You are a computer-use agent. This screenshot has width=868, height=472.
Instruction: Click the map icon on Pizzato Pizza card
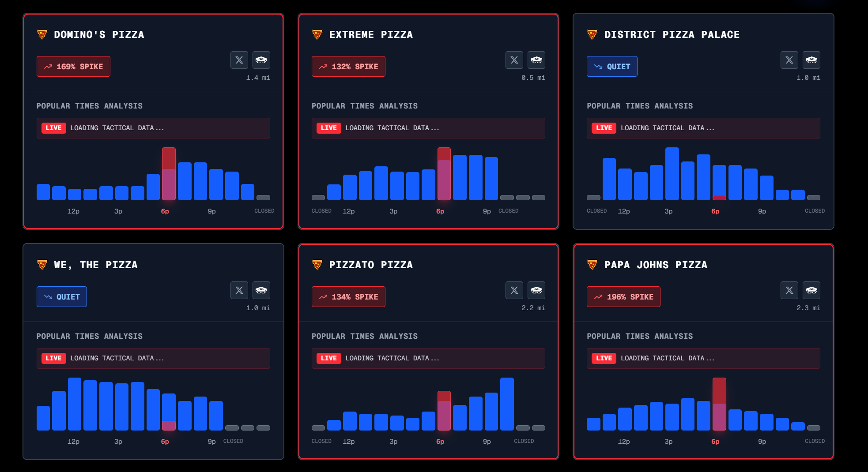tap(536, 290)
